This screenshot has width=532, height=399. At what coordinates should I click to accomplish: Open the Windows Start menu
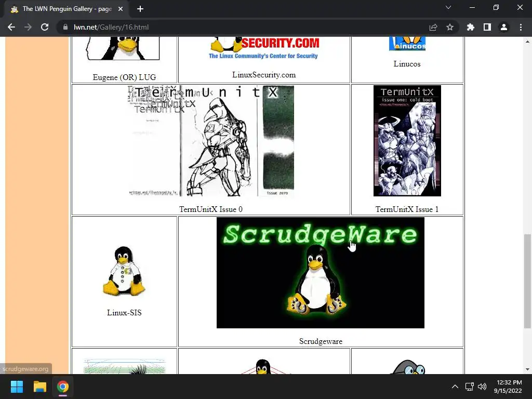pyautogui.click(x=17, y=387)
